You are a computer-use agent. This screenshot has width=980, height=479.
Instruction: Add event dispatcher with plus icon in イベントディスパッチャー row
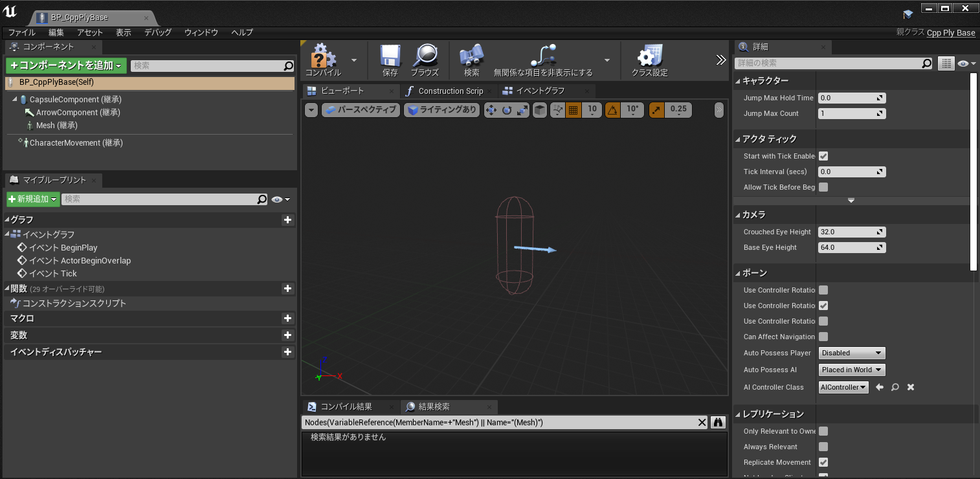coord(288,352)
